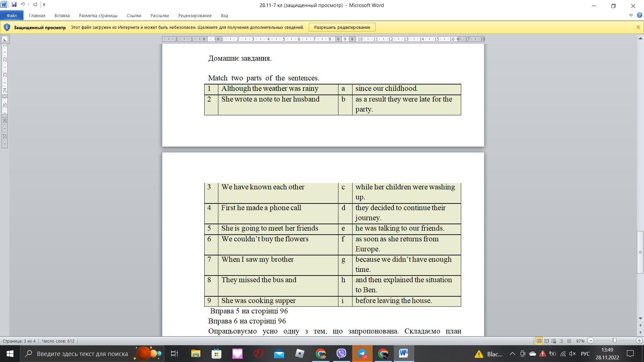Switch to Draft view

tap(569, 341)
